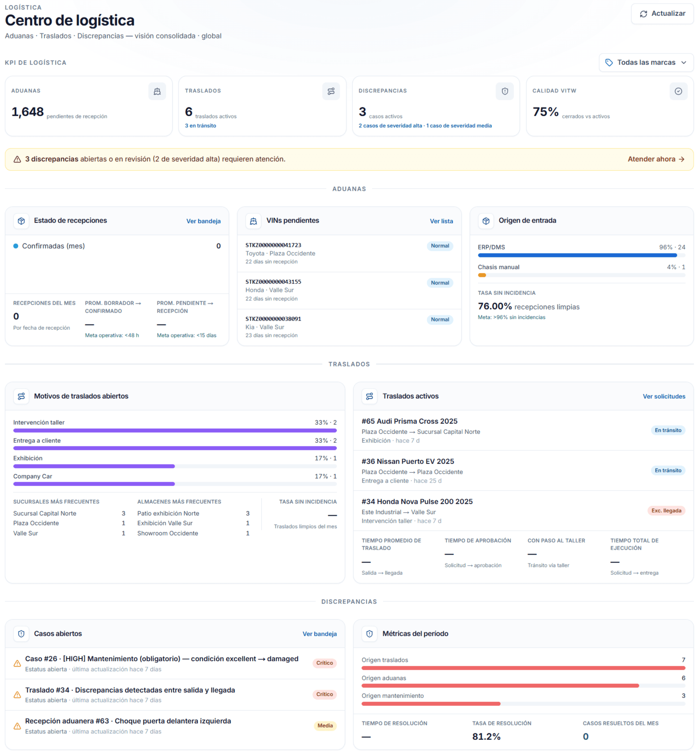Screen dimensions: 700x754
Task: Click En tránsito badge for Nissan Puerto EV
Action: pyautogui.click(x=668, y=471)
